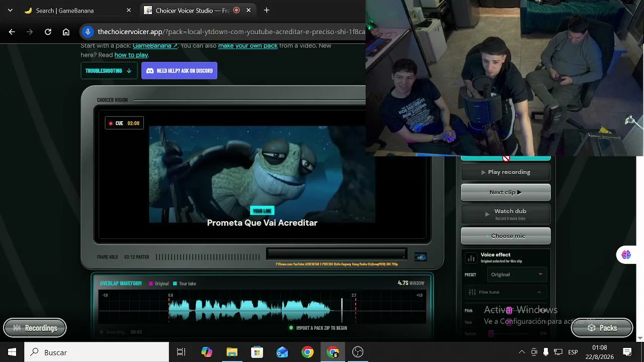Go back to the previous page
Viewport: 644px width, 362px height.
(x=12, y=32)
